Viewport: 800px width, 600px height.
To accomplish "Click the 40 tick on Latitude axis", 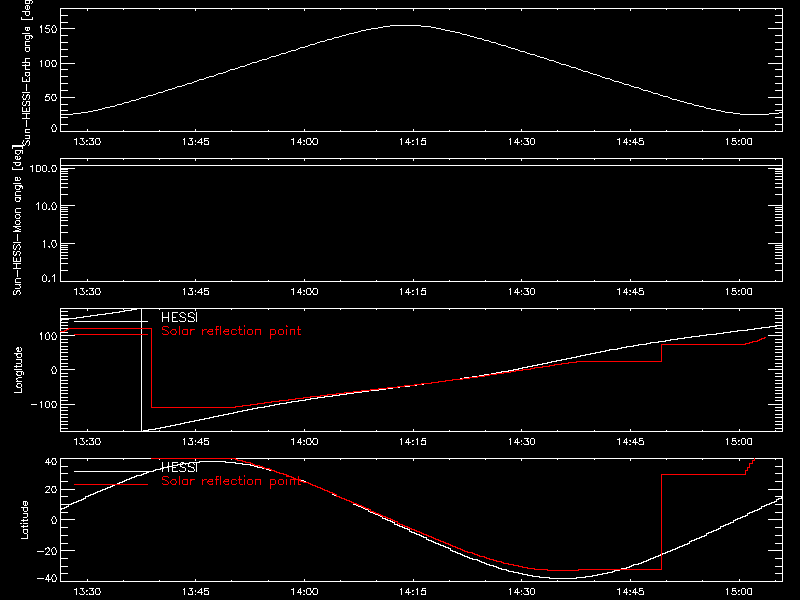I will [x=51, y=461].
